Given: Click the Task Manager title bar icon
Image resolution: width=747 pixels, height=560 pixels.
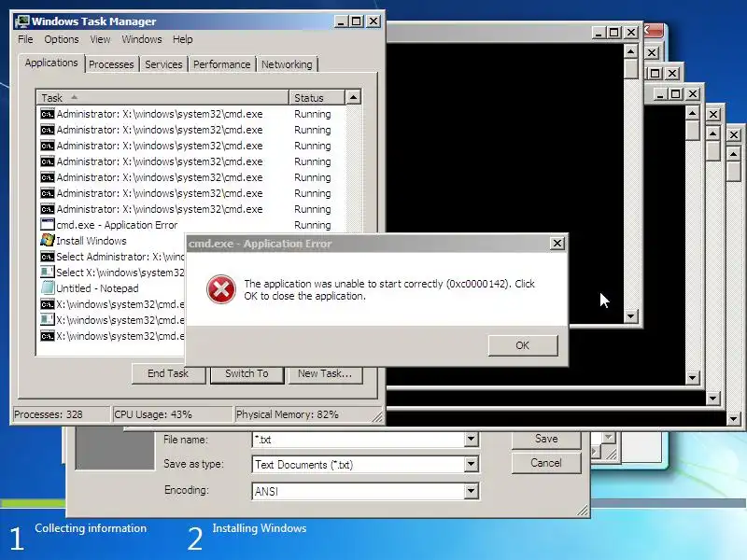Looking at the screenshot, I should pos(21,21).
